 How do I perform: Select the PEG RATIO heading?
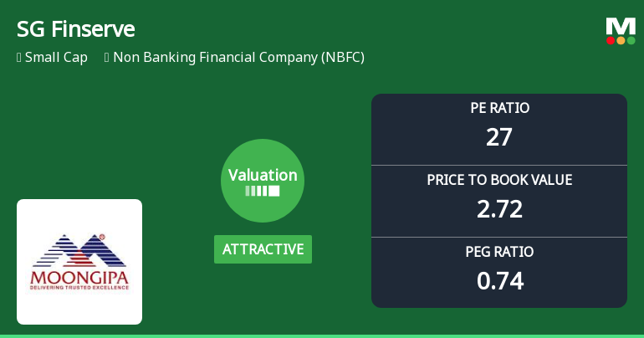tap(499, 252)
